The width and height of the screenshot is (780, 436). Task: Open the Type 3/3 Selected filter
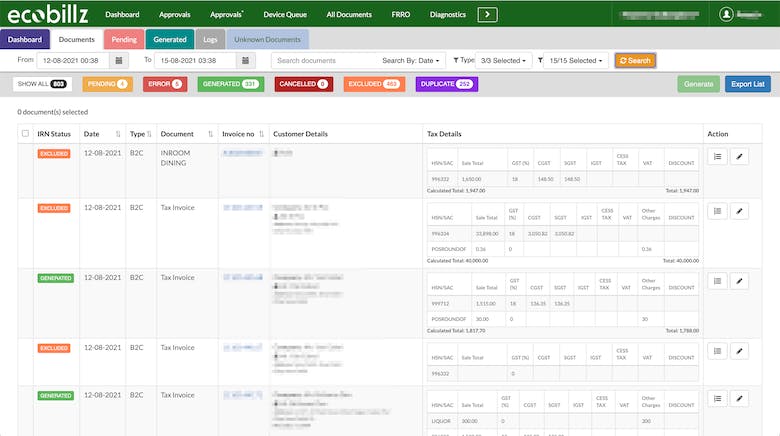(x=503, y=61)
